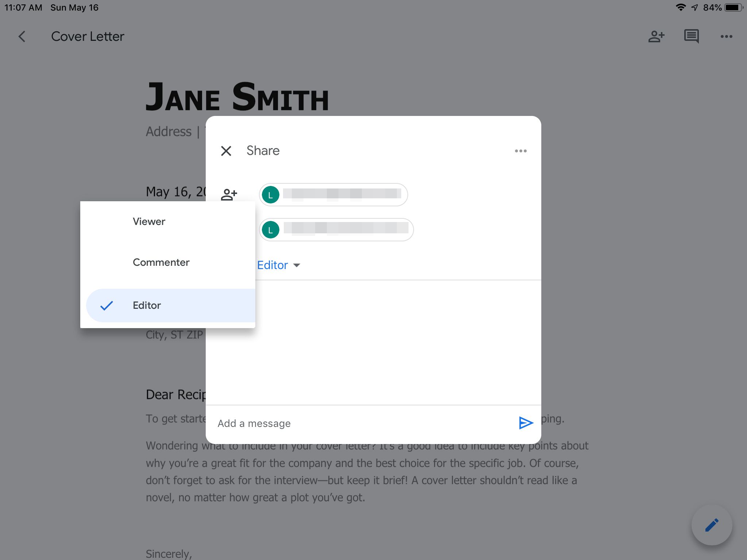
Task: Select Commenter permission
Action: pyautogui.click(x=168, y=262)
